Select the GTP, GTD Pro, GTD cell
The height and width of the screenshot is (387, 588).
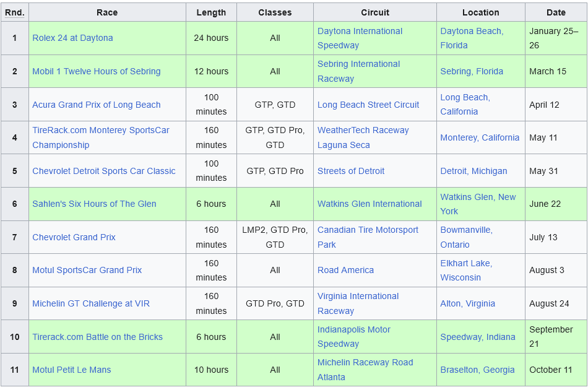275,137
